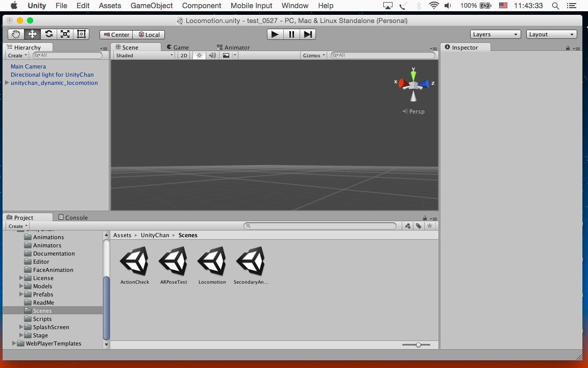
Task: Click the Hierarchy search field
Action: coord(67,55)
